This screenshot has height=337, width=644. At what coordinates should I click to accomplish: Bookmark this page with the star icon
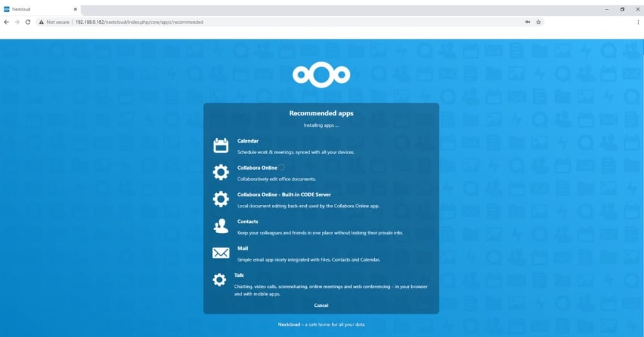(x=538, y=22)
